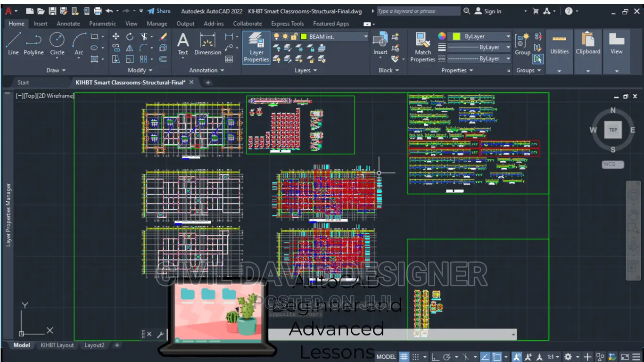Click the keyword search input field

tap(418, 11)
